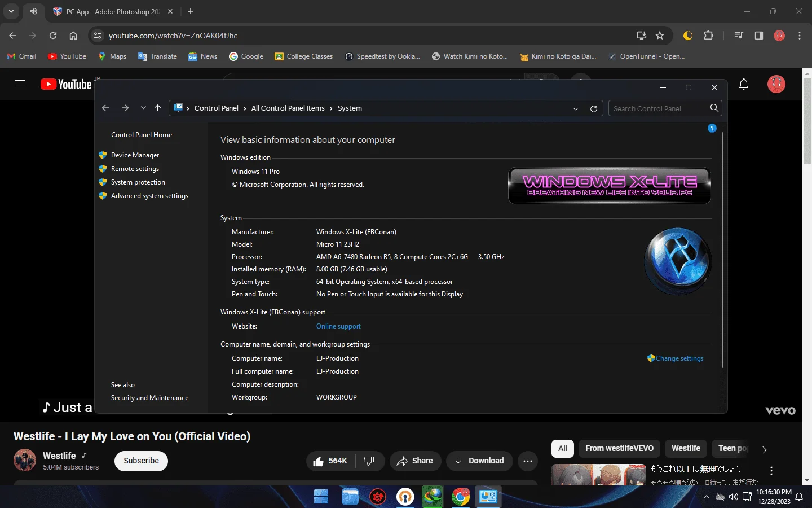Go to Control Panel Home
Image resolution: width=812 pixels, height=508 pixels.
click(x=142, y=135)
